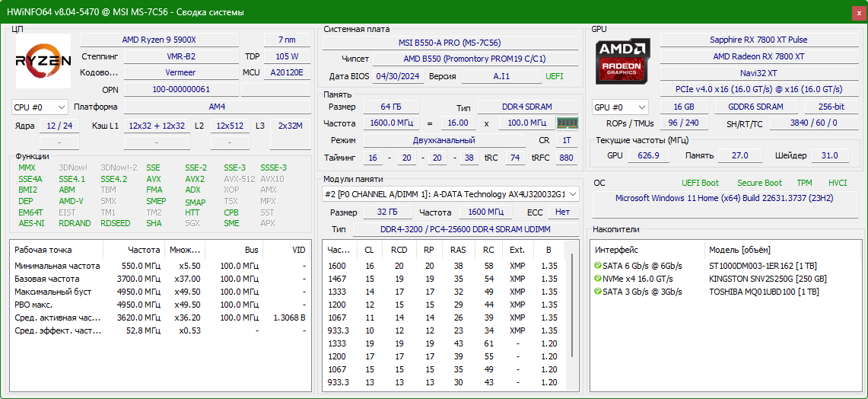Select the 1600 MHz XMP timing row
Viewport: 868px width, 399px height.
pos(444,266)
